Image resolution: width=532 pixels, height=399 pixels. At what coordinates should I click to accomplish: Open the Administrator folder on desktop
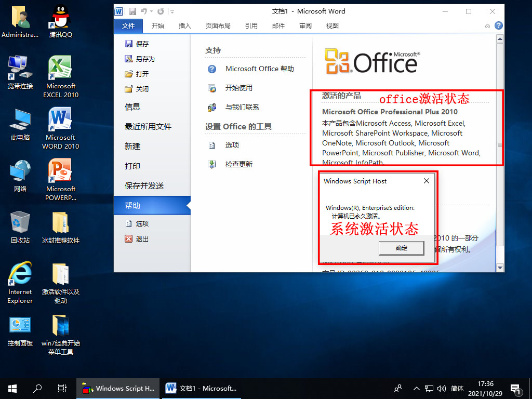tap(20, 21)
